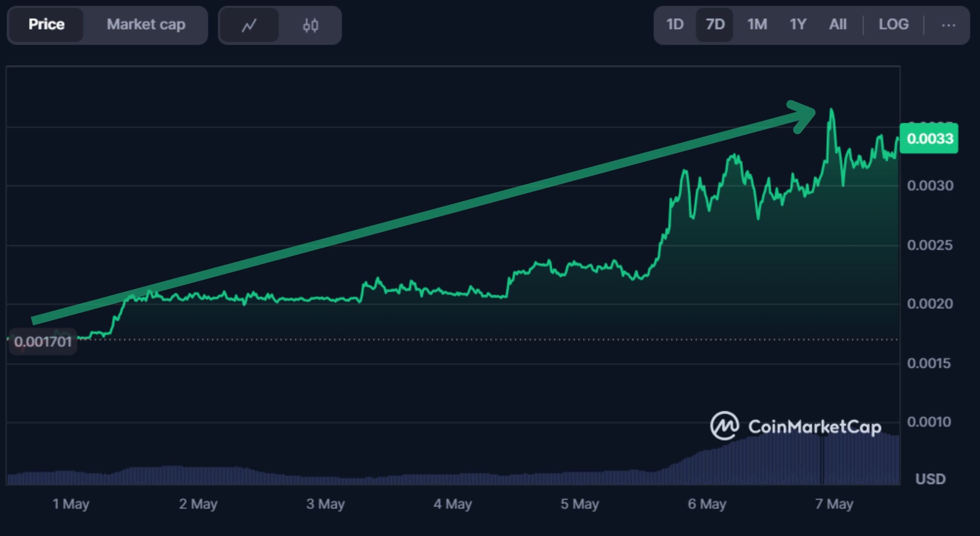This screenshot has height=536, width=980.
Task: Click the starting price marker 0.001701
Action: pyautogui.click(x=42, y=342)
